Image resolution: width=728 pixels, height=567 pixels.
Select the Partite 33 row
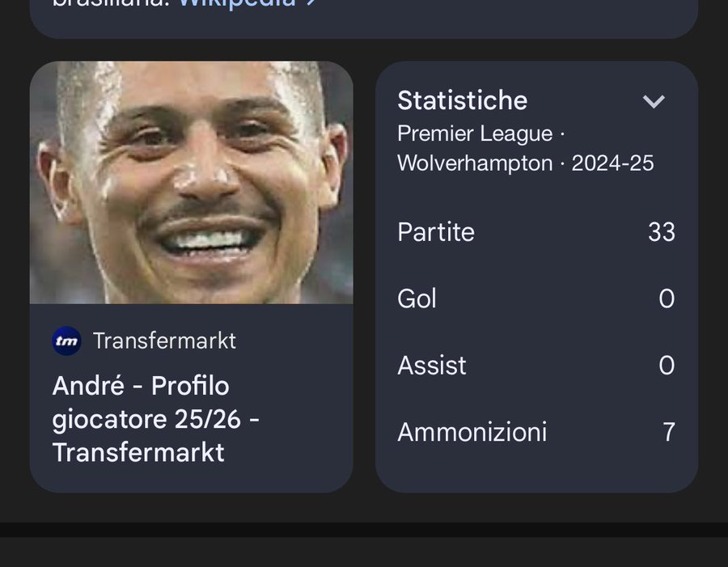[x=536, y=231]
